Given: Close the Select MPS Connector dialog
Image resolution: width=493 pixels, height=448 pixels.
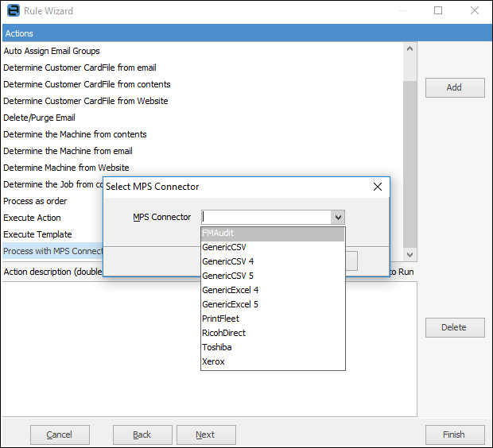Looking at the screenshot, I should click(x=378, y=187).
